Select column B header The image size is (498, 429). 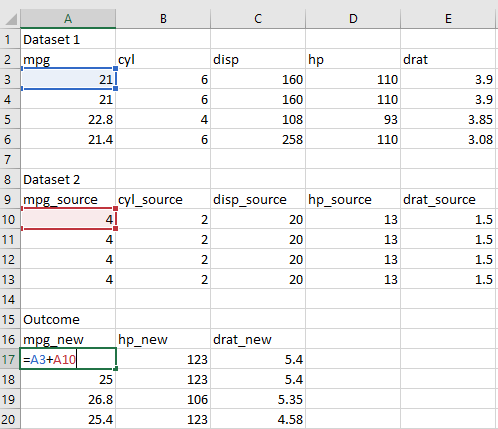point(163,19)
